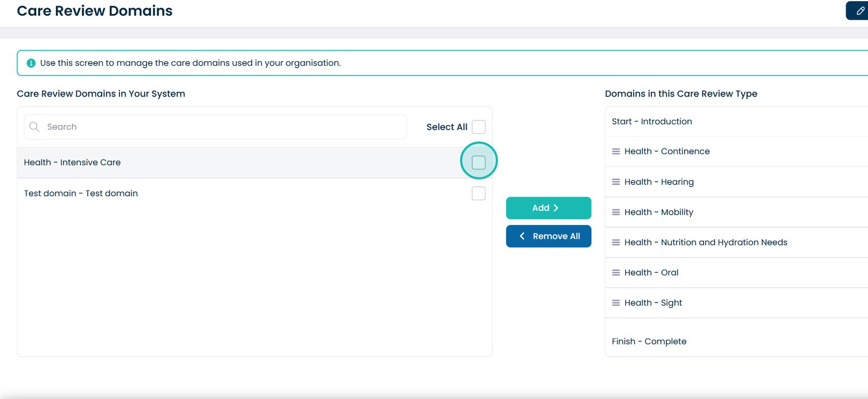The width and height of the screenshot is (868, 399).
Task: Grab the Health - Oral drag handle
Action: [x=616, y=273]
